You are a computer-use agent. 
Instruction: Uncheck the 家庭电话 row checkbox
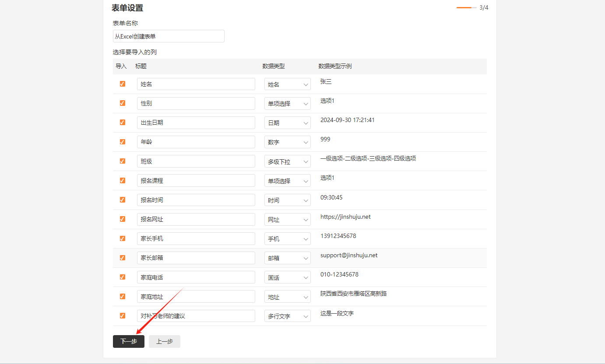(123, 277)
